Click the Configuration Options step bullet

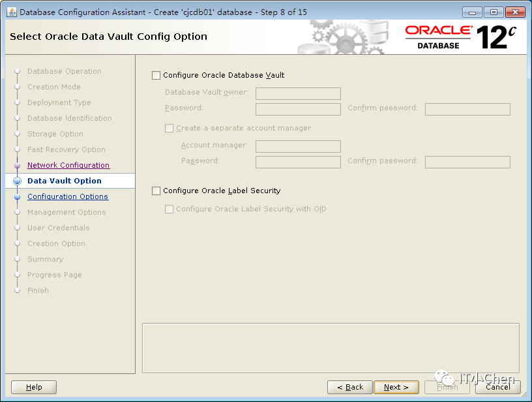click(x=18, y=196)
